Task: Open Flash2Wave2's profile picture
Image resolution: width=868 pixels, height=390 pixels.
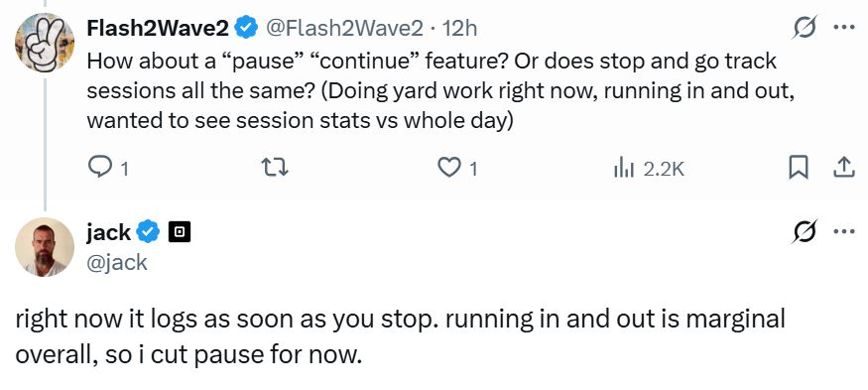Action: pos(45,43)
